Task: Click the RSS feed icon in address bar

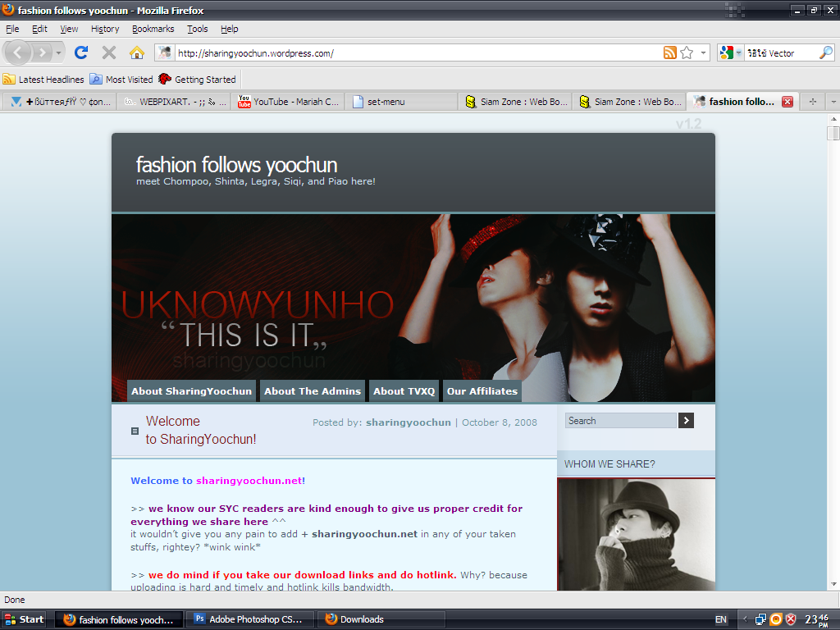Action: (x=669, y=52)
